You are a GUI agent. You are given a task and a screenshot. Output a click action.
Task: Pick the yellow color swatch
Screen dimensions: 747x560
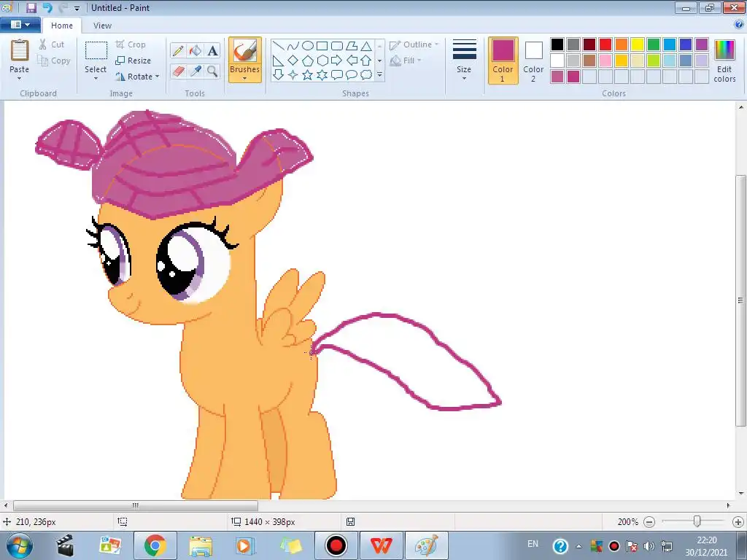click(638, 44)
